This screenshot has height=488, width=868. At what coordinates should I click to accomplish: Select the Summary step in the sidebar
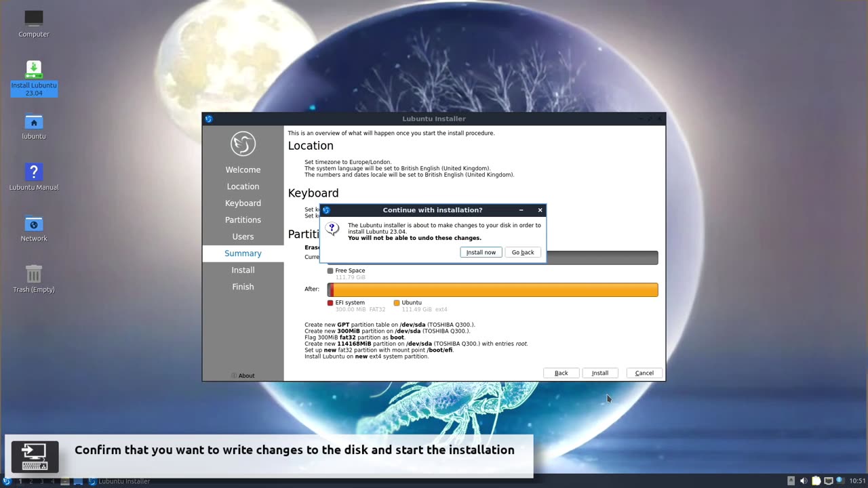point(243,253)
